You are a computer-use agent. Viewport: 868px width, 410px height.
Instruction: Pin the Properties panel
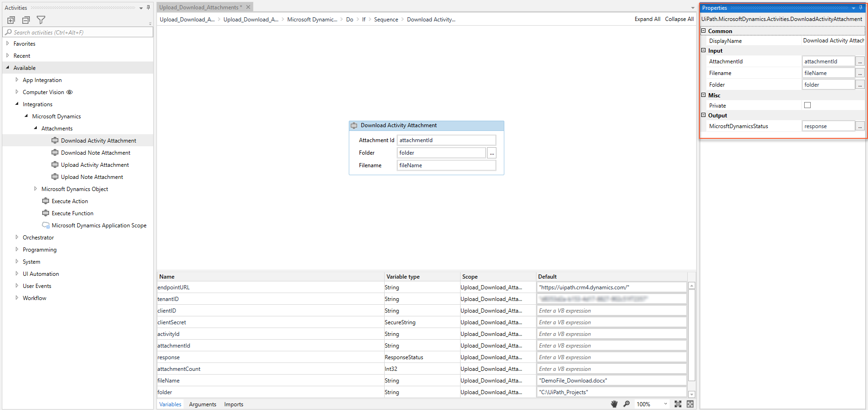pos(861,7)
